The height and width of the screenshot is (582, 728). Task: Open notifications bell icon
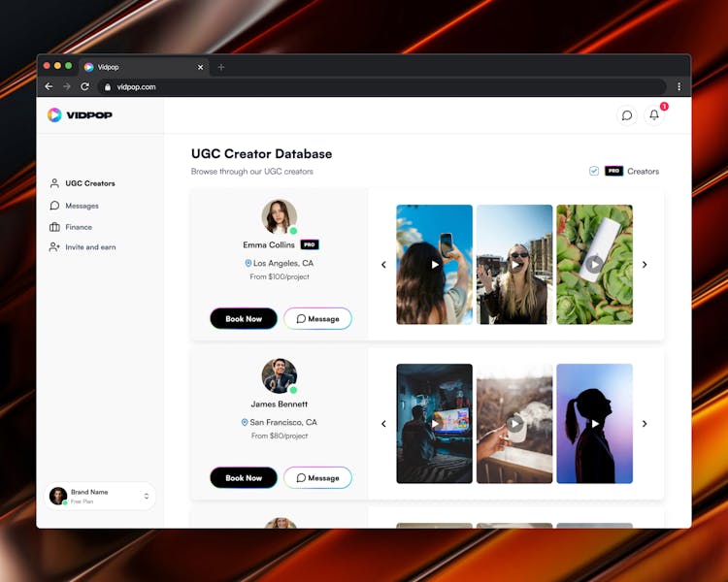[654, 115]
